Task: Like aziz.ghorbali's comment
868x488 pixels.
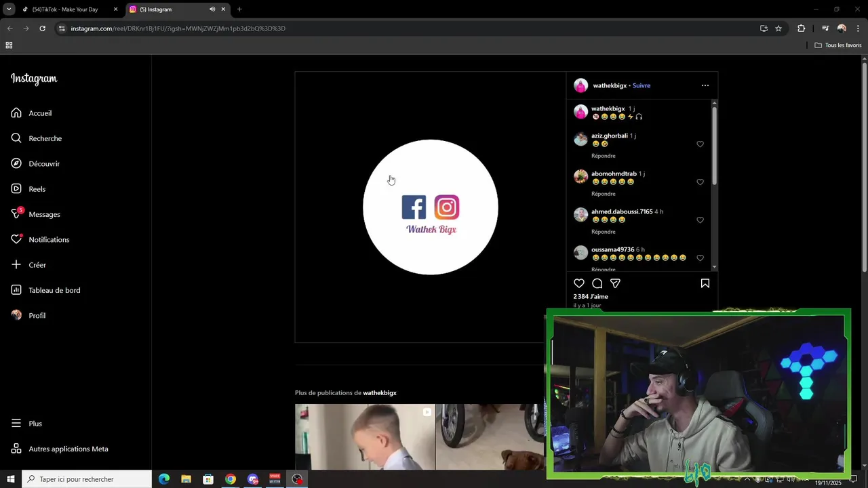Action: coord(701,144)
